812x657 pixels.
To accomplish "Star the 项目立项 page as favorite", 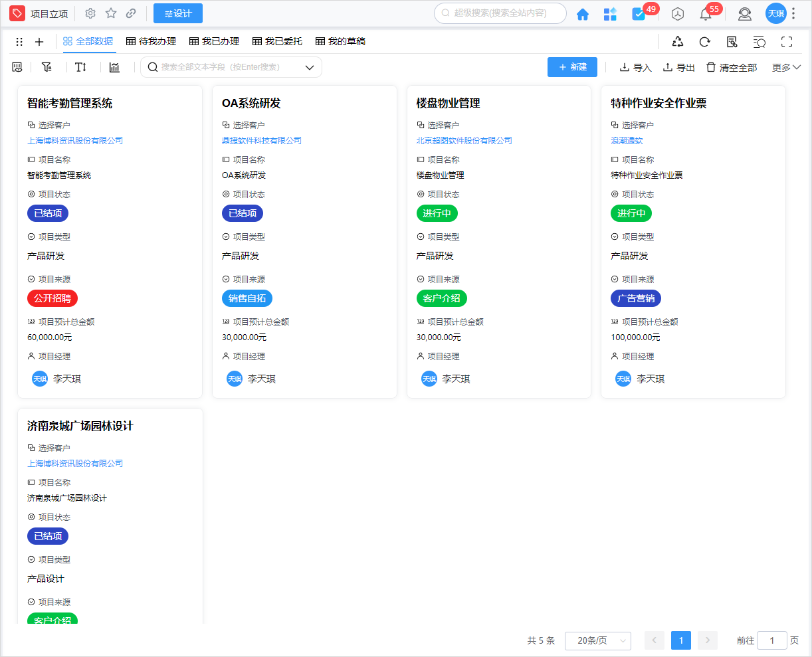I will tap(111, 13).
